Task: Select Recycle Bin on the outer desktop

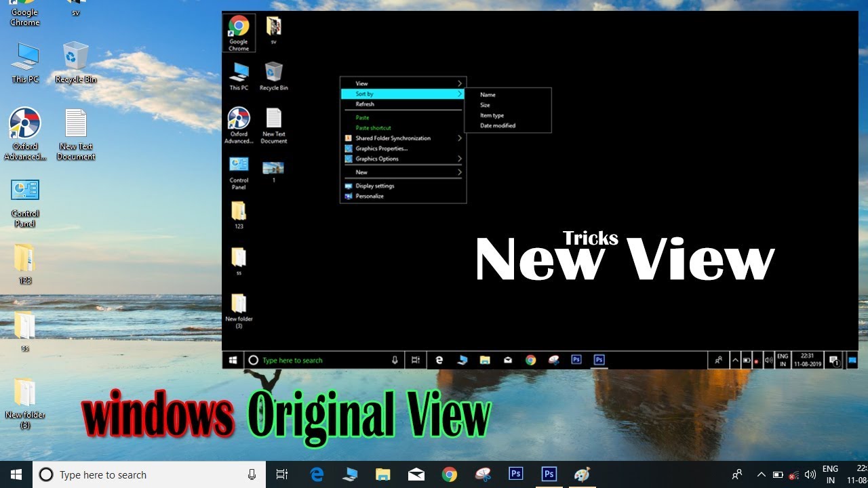Action: pyautogui.click(x=75, y=63)
